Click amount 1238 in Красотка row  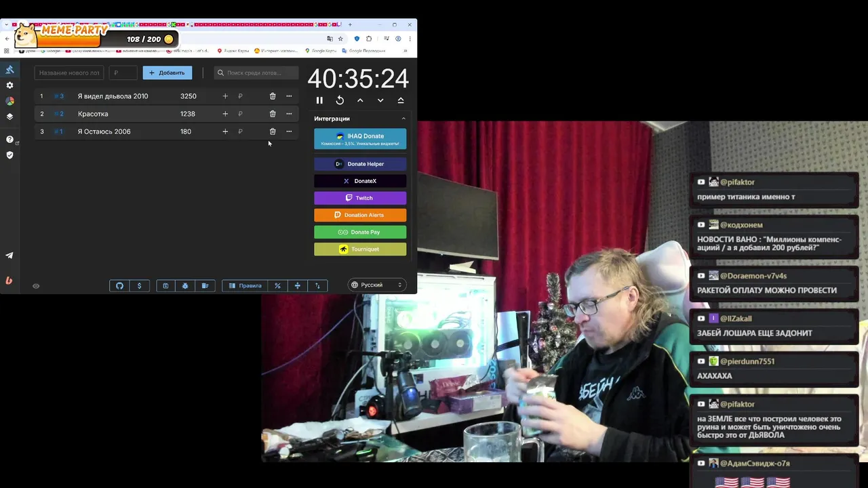point(187,114)
